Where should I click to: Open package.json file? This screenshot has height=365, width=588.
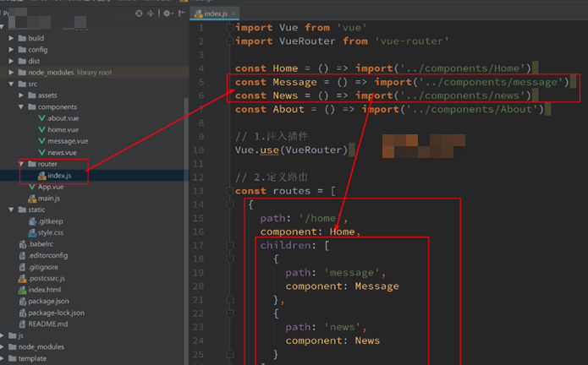[x=48, y=301]
